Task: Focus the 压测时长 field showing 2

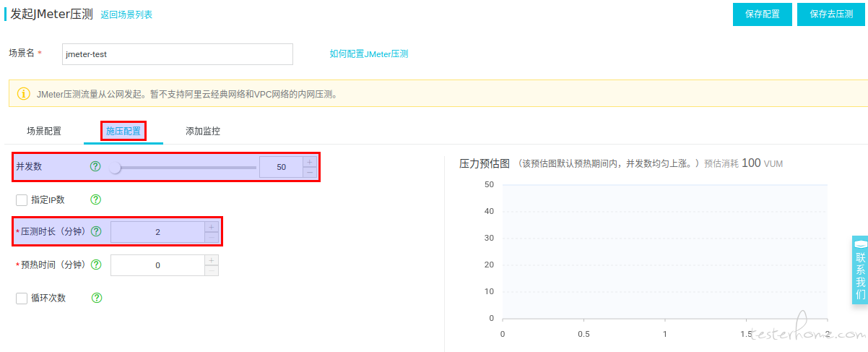Action: [x=157, y=232]
